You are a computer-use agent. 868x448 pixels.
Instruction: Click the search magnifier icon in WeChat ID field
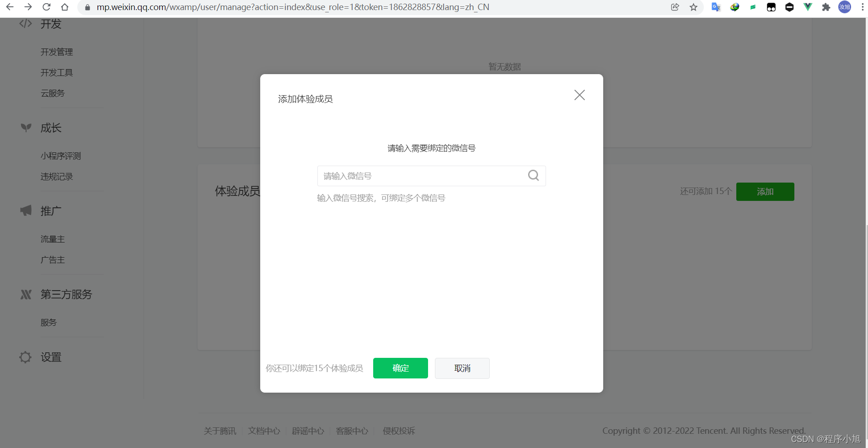tap(533, 176)
